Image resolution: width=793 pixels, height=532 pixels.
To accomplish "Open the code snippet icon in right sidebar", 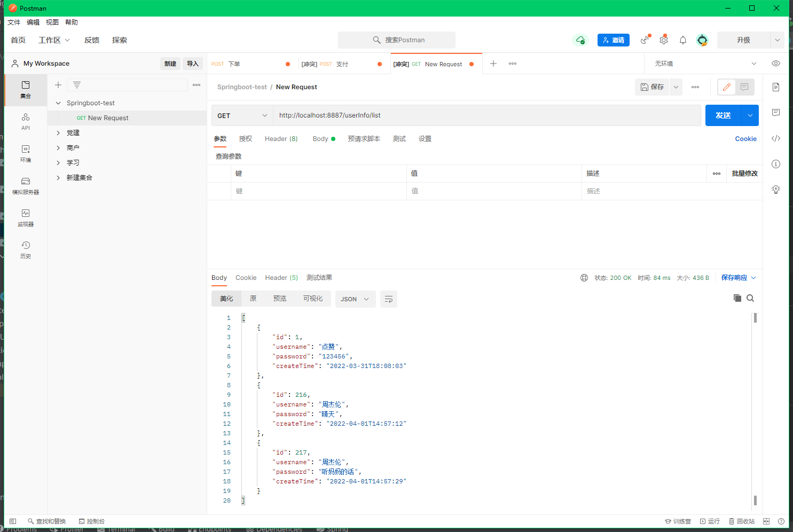I will (776, 138).
